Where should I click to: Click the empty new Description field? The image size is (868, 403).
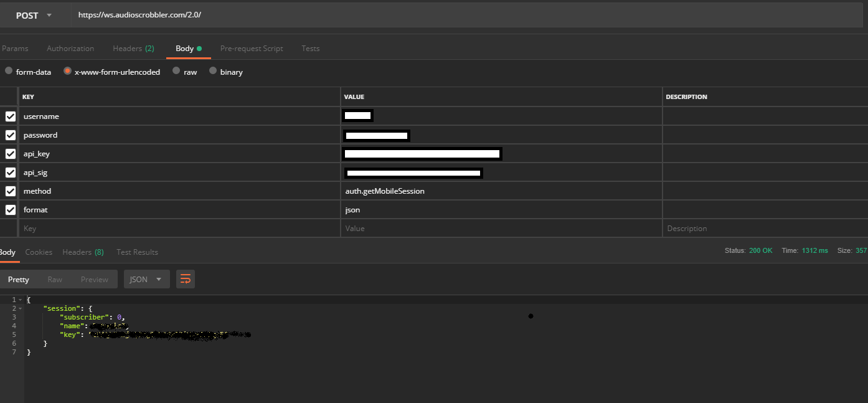pos(765,229)
